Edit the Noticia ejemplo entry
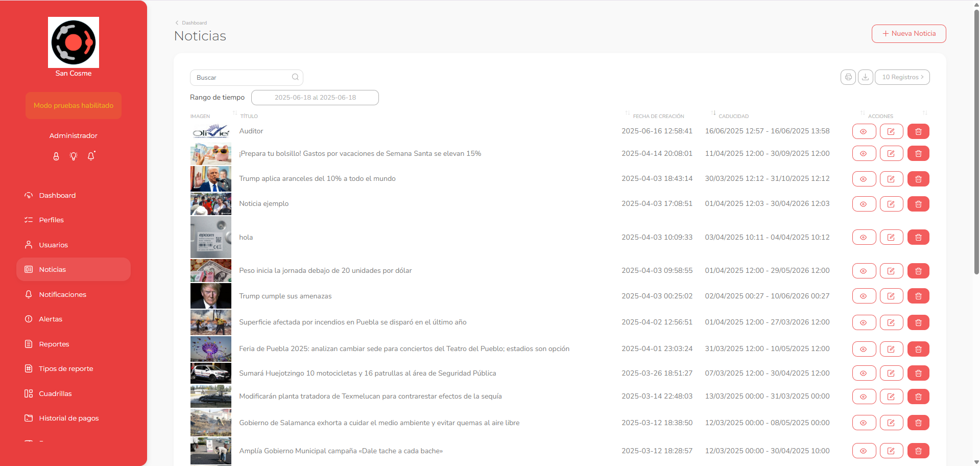This screenshot has height=466, width=980. 891,204
